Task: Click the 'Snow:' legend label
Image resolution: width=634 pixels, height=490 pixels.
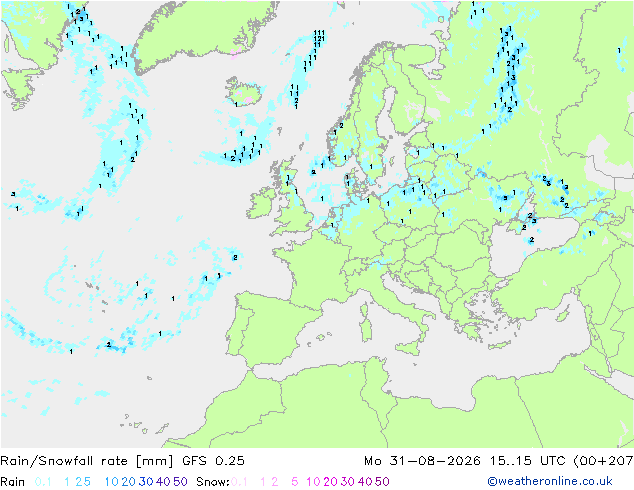Action: [x=213, y=482]
